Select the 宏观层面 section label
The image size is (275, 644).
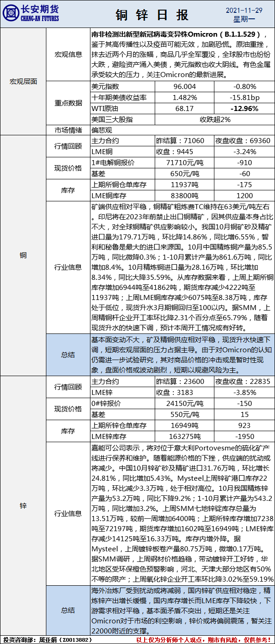click(x=23, y=82)
